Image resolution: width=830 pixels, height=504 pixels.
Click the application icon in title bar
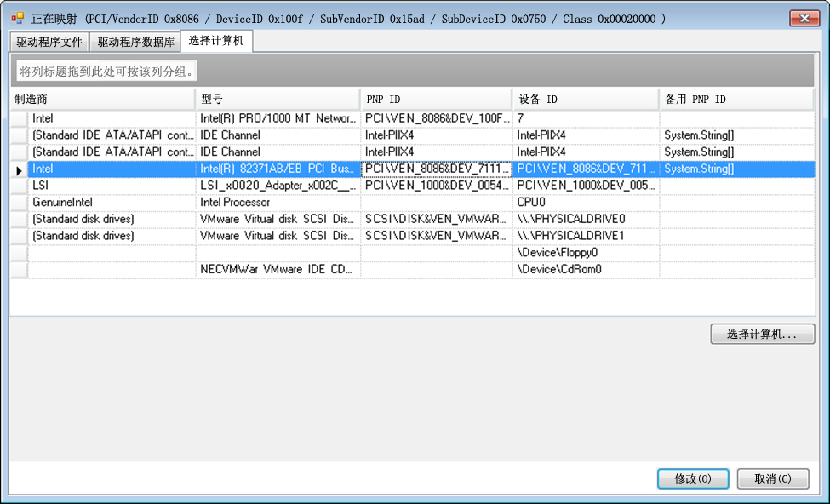tap(17, 18)
